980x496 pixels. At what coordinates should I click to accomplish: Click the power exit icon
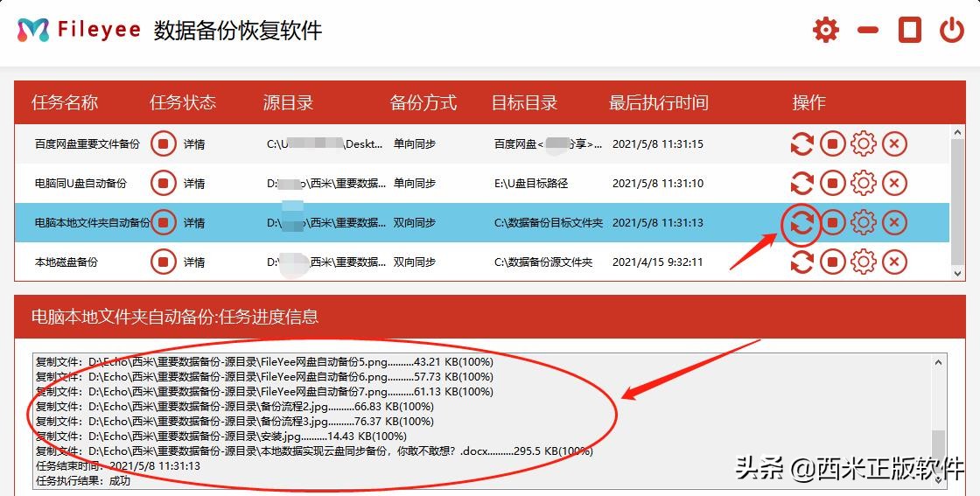(952, 30)
